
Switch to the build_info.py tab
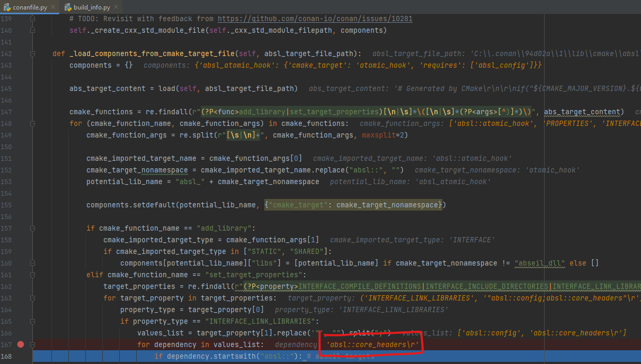[x=90, y=7]
